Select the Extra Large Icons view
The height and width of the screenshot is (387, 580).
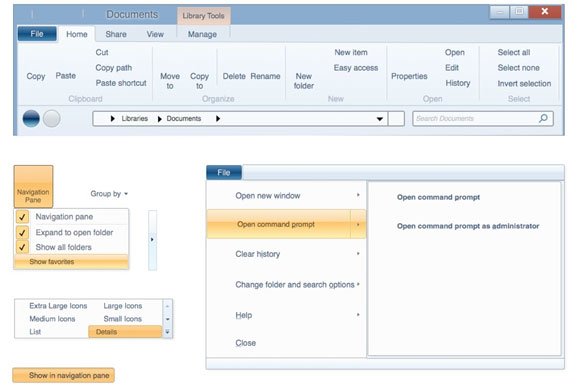coord(58,306)
